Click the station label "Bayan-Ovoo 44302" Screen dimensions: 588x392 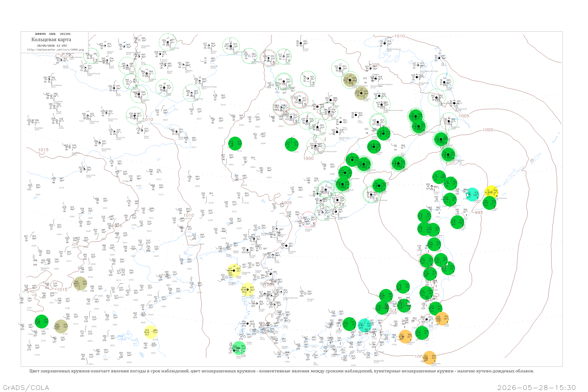pos(113,120)
